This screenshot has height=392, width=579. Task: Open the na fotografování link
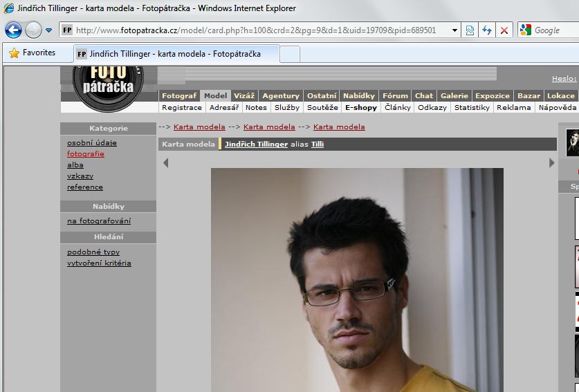coord(99,221)
